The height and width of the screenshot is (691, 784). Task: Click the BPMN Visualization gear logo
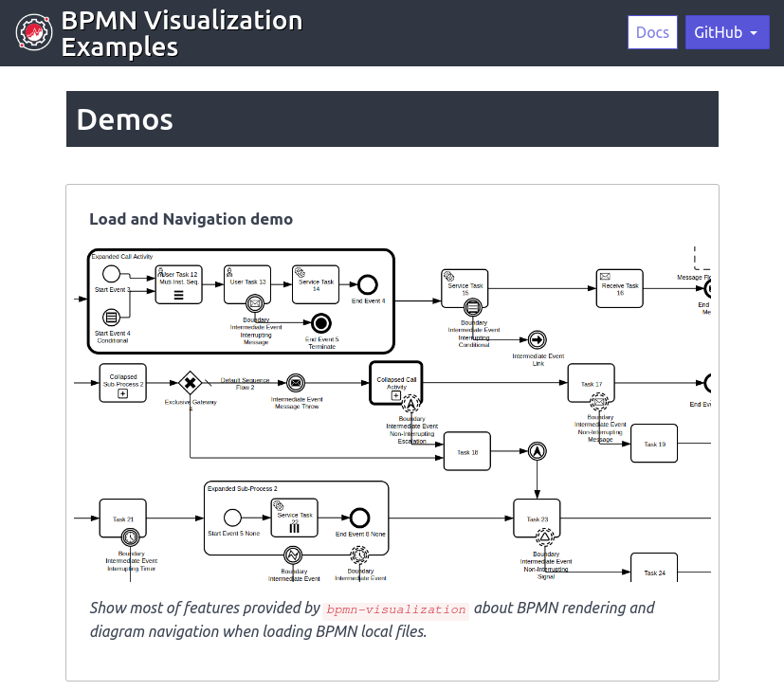[x=33, y=32]
